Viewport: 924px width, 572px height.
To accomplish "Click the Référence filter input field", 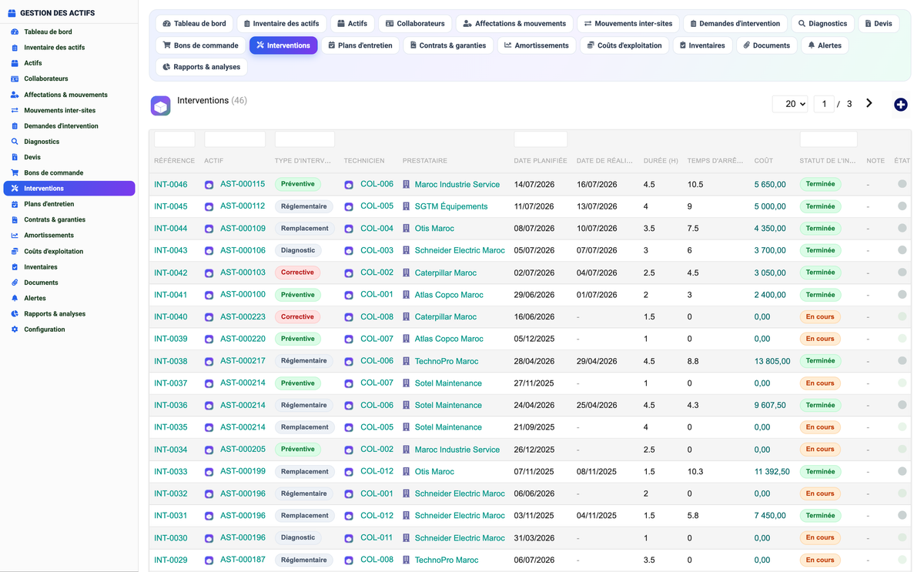I will coord(175,139).
